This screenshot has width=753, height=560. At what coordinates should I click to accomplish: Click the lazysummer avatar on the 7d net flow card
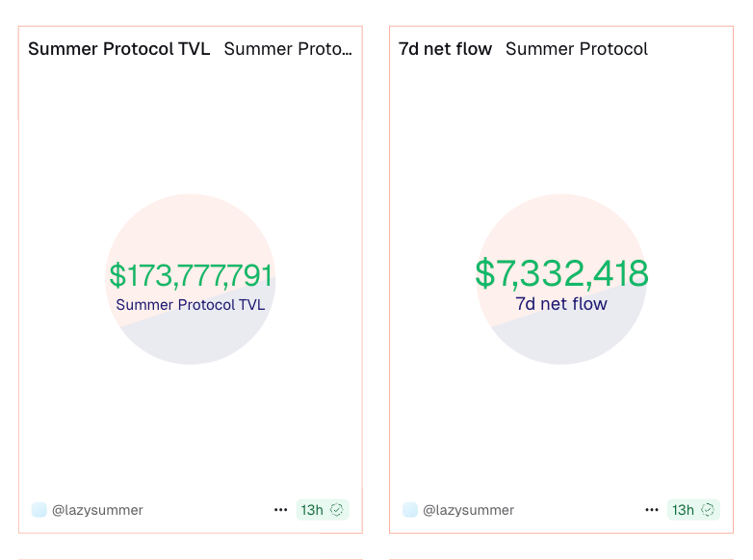pyautogui.click(x=410, y=510)
